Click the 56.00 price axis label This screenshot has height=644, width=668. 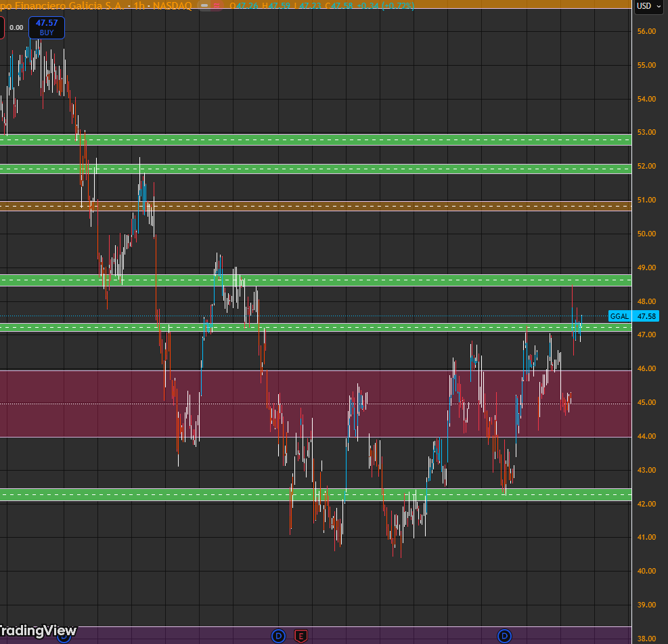[646, 32]
